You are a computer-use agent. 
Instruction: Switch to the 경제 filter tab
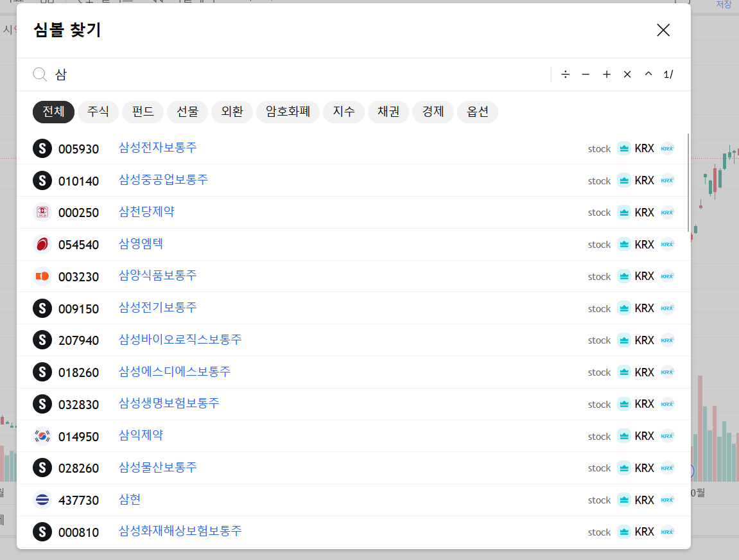433,112
